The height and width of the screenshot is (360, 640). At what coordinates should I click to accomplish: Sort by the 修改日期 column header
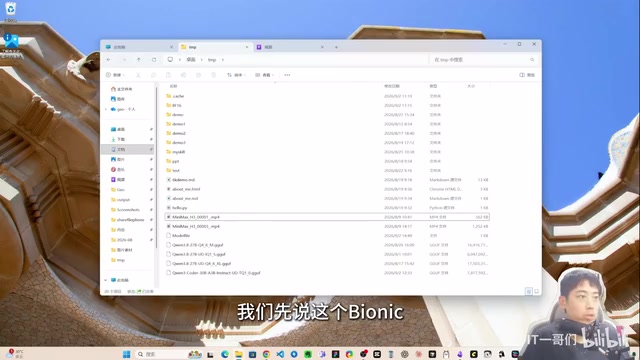click(x=392, y=86)
